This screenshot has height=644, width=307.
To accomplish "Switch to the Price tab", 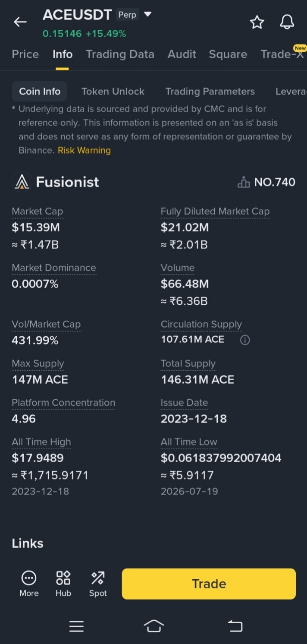I will (25, 54).
